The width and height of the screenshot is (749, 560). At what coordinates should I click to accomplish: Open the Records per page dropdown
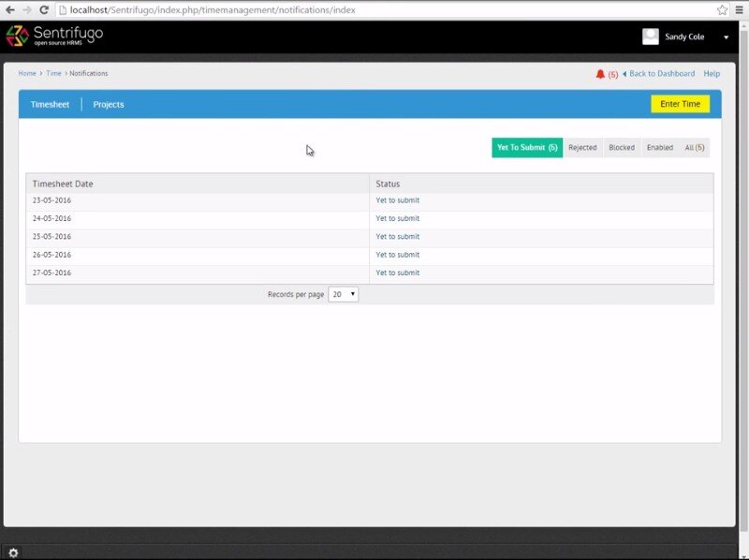click(x=343, y=294)
